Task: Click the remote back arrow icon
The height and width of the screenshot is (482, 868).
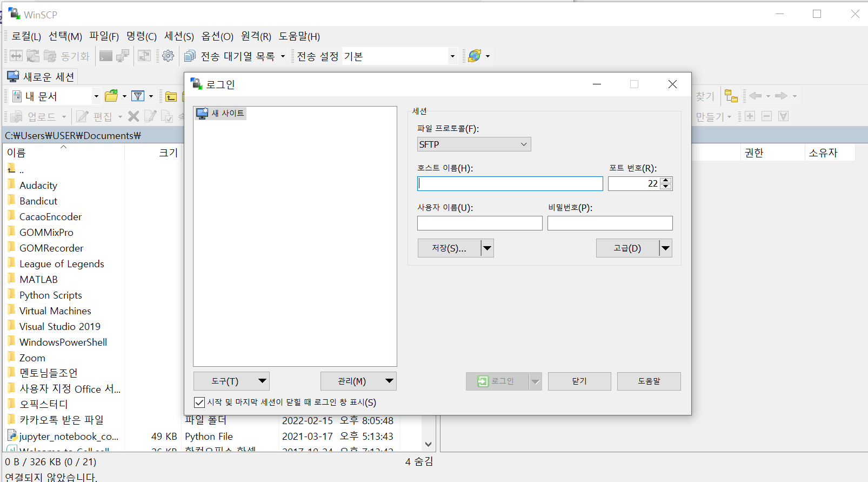Action: [756, 96]
